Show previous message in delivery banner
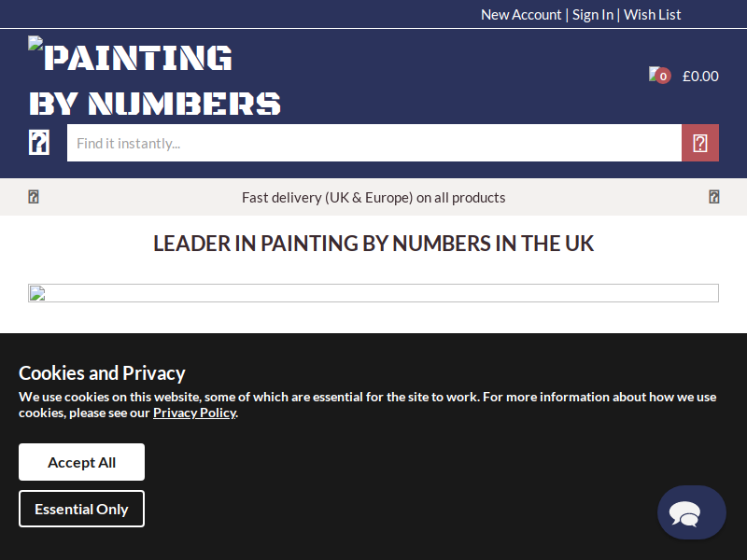Viewport: 747px width, 560px height. [x=34, y=197]
